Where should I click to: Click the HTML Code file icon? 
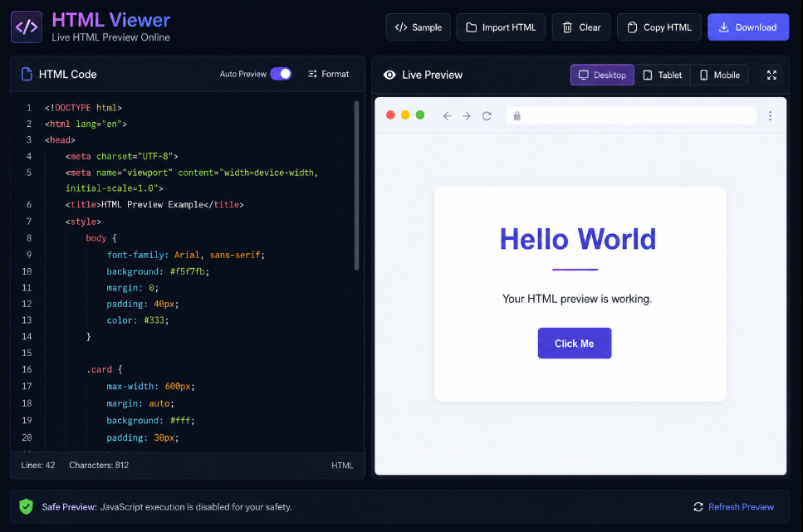pyautogui.click(x=27, y=74)
